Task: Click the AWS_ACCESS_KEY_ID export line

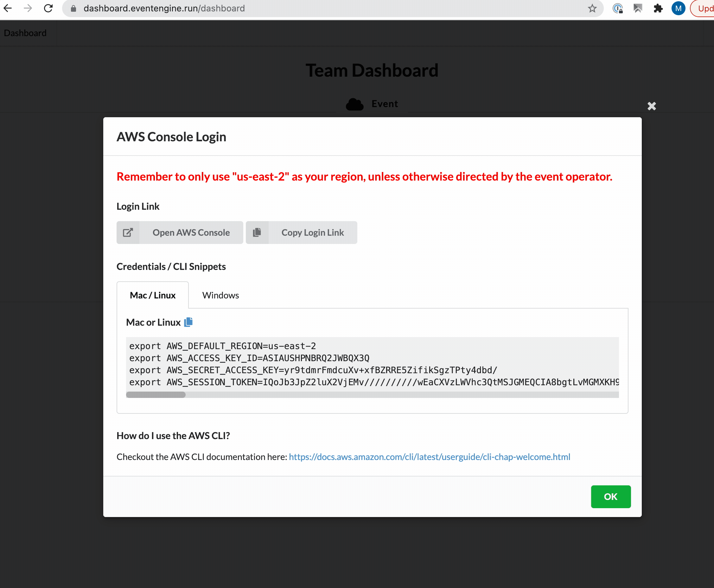Action: pyautogui.click(x=249, y=358)
